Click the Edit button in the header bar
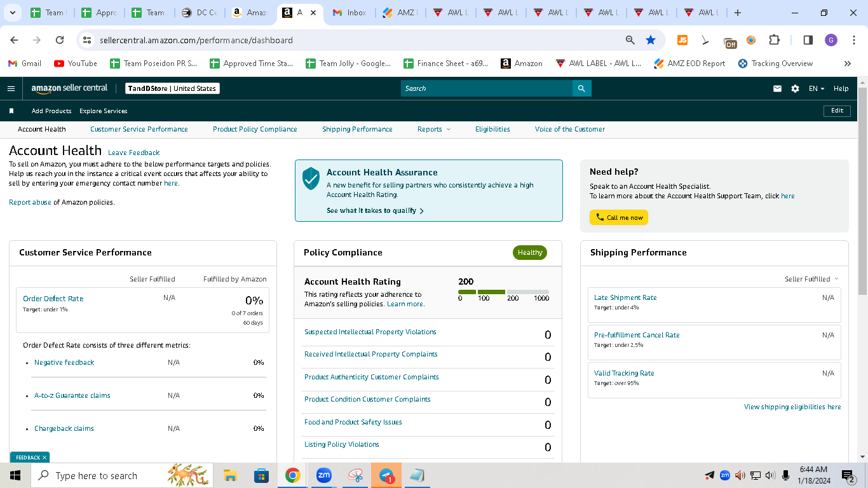Screen dimensions: 868x488 pos(837,111)
